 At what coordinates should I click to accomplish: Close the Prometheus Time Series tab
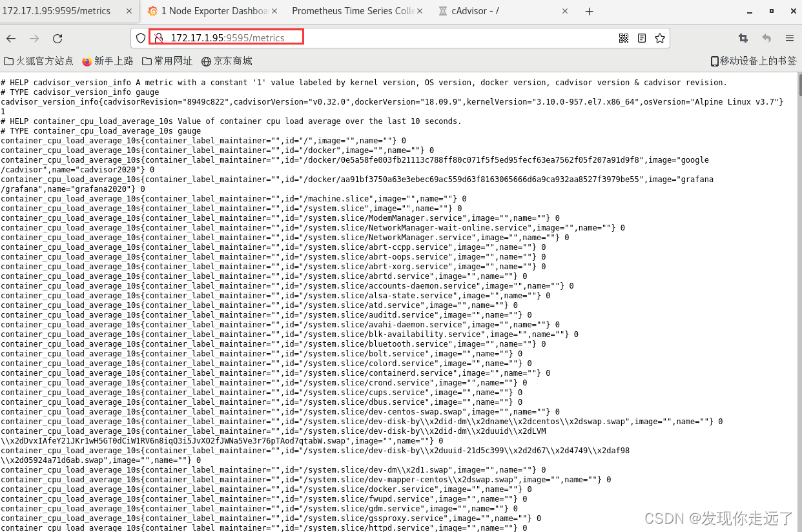coord(420,11)
